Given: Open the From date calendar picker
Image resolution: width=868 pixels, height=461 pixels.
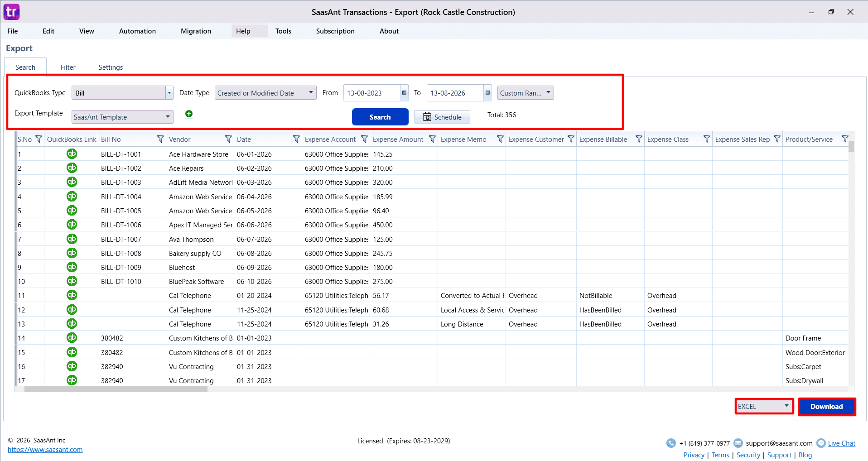Looking at the screenshot, I should pos(404,93).
